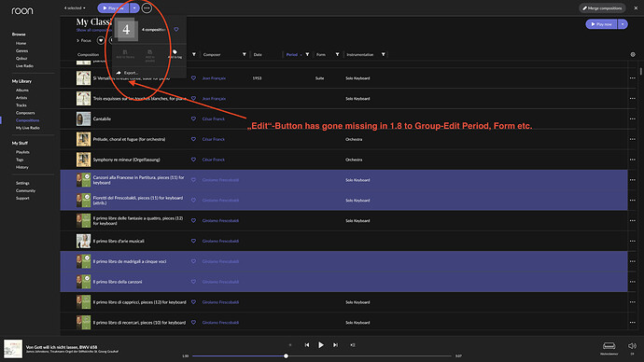Viewport: 644px width, 362px height.
Task: Open Live Radio in the sidebar
Action: pos(24,65)
